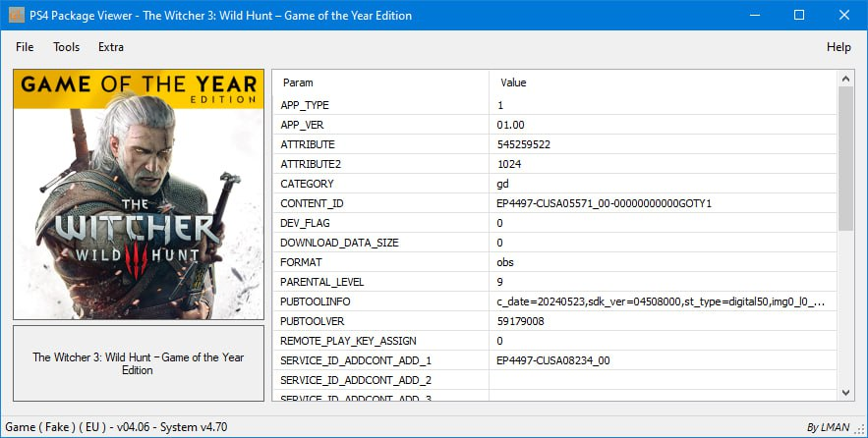Minimize the PS4 Package Viewer window
This screenshot has width=868, height=438.
755,15
